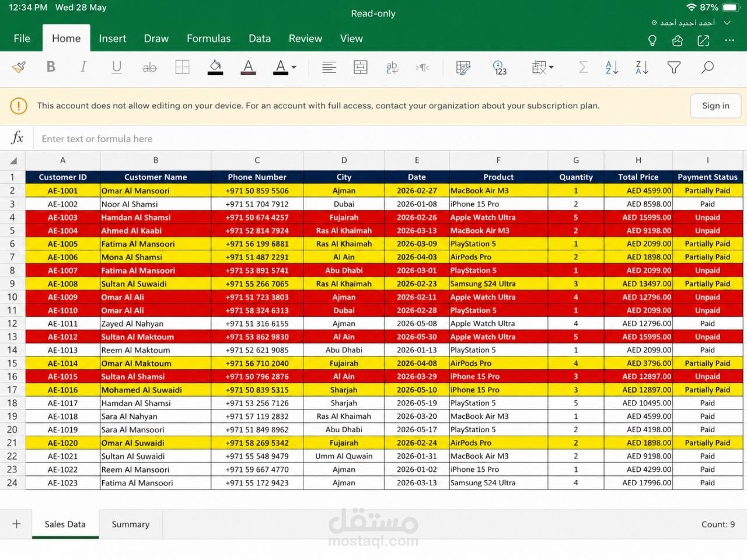Select column I header
This screenshot has width=747, height=560.
click(708, 160)
